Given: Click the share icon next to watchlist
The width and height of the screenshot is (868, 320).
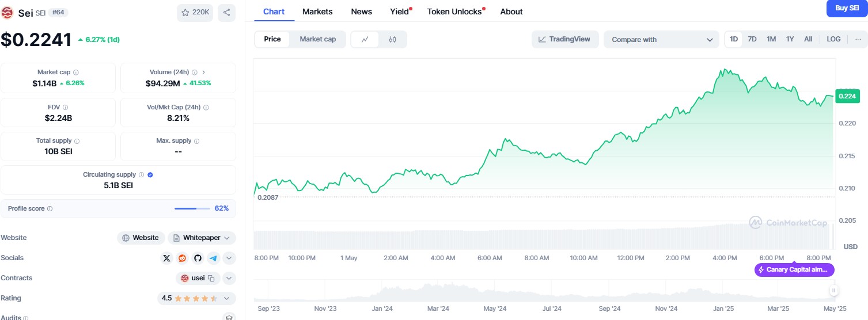Looking at the screenshot, I should pos(226,12).
